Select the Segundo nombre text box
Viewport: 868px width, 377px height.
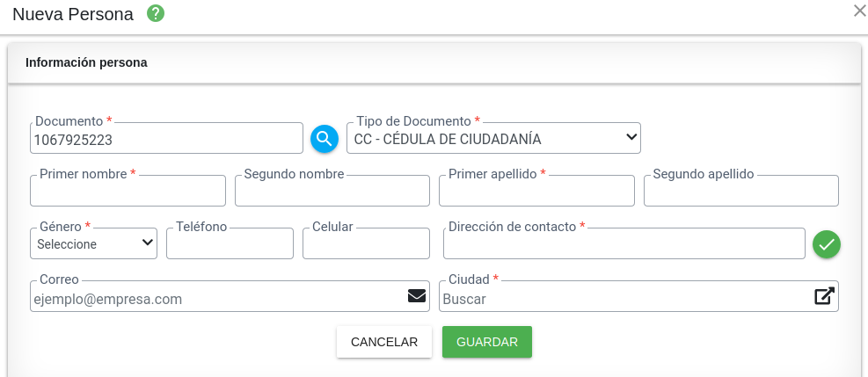click(332, 191)
